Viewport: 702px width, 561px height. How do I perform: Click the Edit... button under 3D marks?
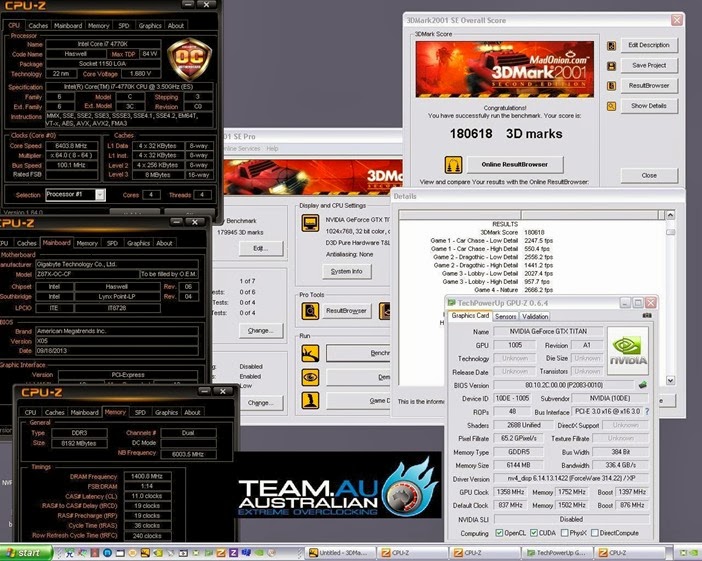pyautogui.click(x=261, y=248)
